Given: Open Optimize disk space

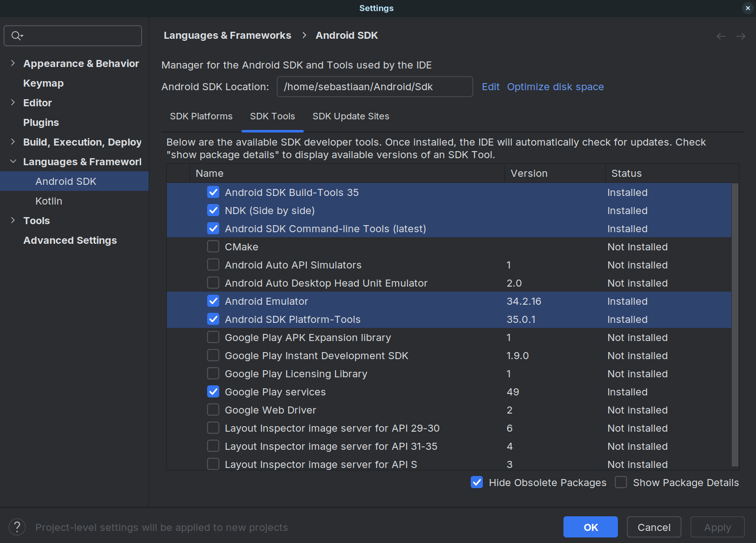Looking at the screenshot, I should pos(555,87).
